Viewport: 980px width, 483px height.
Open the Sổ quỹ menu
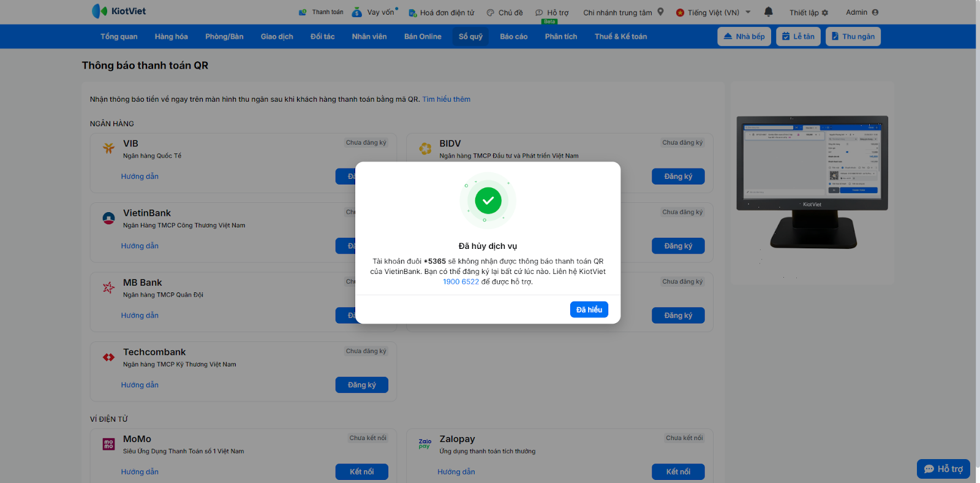coord(470,37)
